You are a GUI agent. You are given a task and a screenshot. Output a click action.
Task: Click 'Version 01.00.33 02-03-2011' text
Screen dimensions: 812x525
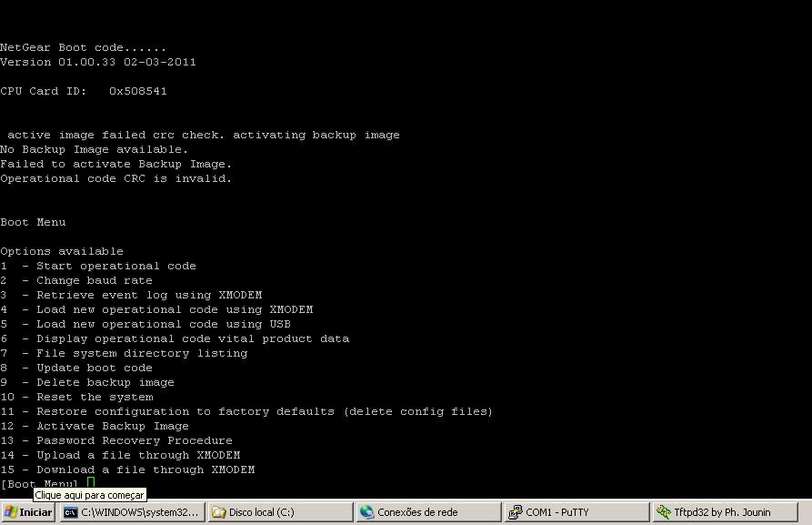pos(98,62)
